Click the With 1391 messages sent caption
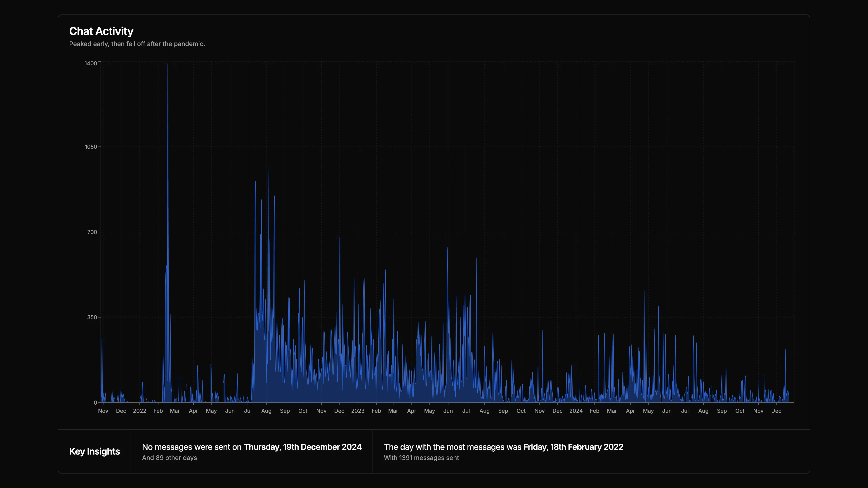This screenshot has height=488, width=868. coord(421,458)
